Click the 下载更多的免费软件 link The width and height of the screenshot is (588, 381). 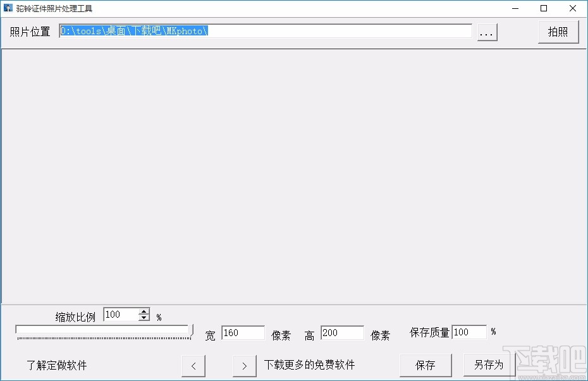pos(309,364)
